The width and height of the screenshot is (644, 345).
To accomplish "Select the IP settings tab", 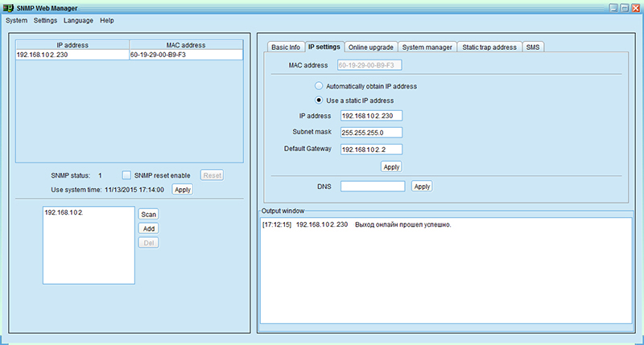I will pos(324,47).
